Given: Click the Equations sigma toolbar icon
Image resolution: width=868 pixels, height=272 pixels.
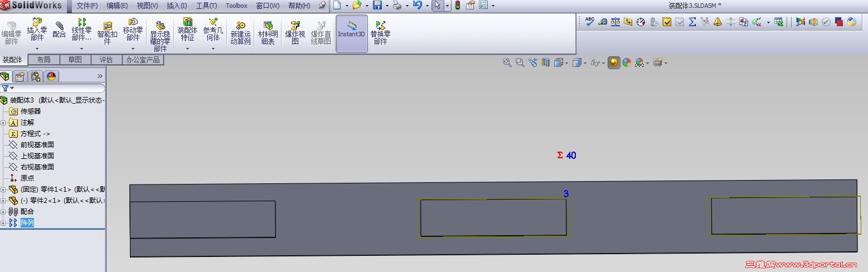Looking at the screenshot, I should click(692, 22).
